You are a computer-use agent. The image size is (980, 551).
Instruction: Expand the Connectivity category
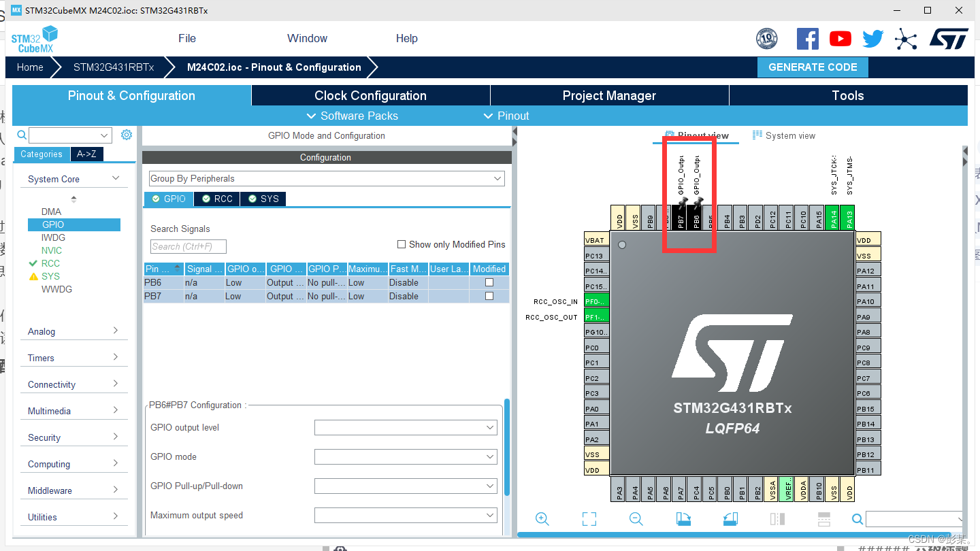pyautogui.click(x=74, y=384)
